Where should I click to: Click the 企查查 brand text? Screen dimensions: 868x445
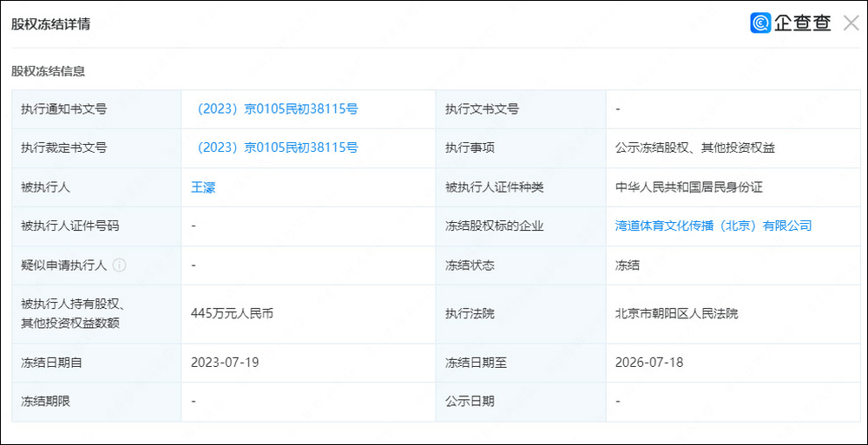(803, 23)
